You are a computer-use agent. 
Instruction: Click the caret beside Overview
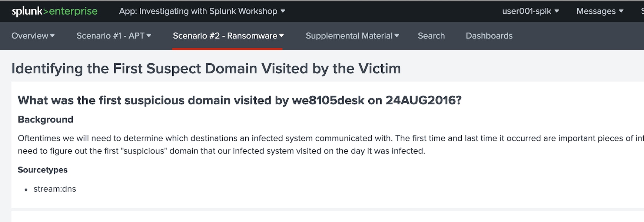[52, 36]
